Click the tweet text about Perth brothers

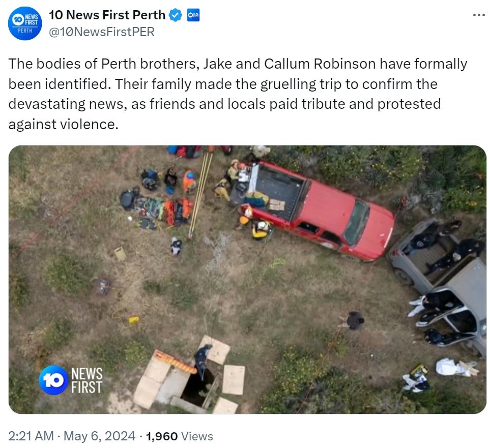coord(238,94)
